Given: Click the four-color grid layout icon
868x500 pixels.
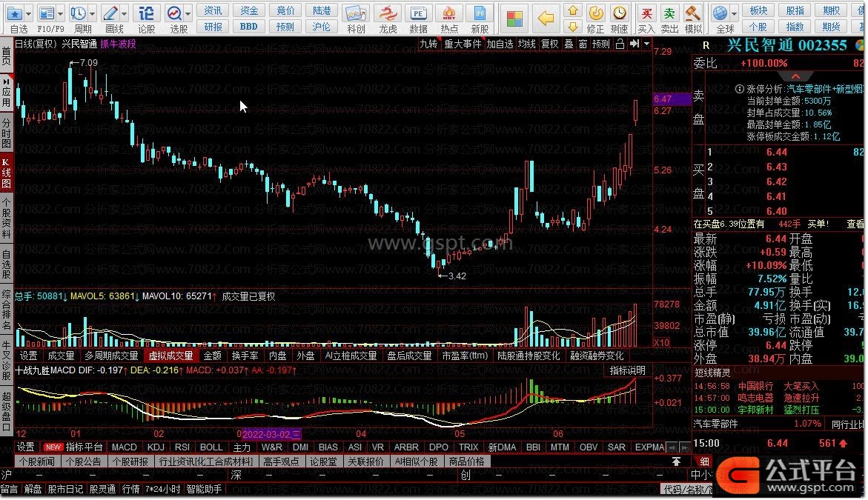Looking at the screenshot, I should (x=514, y=19).
